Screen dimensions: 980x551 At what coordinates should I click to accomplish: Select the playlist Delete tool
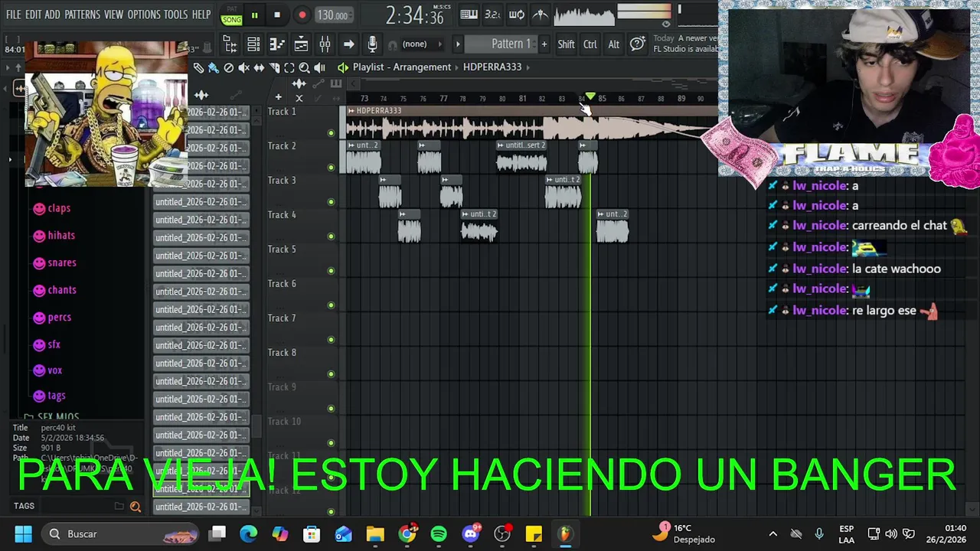228,67
